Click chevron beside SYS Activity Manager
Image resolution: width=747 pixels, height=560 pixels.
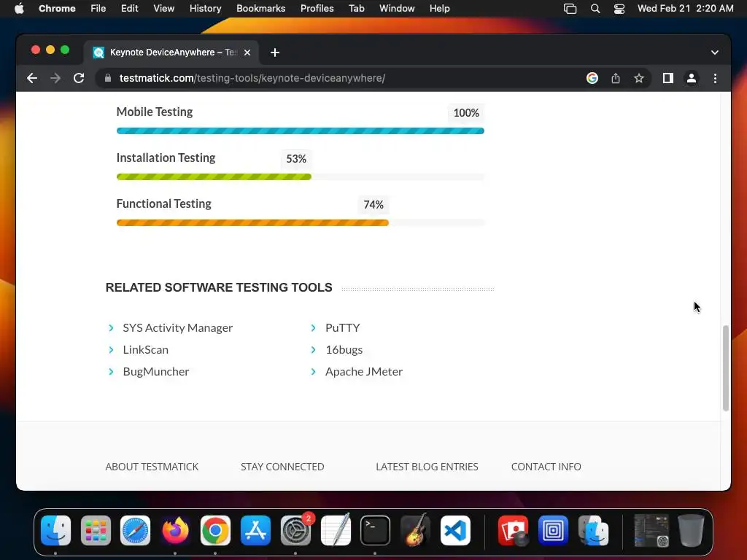click(111, 327)
